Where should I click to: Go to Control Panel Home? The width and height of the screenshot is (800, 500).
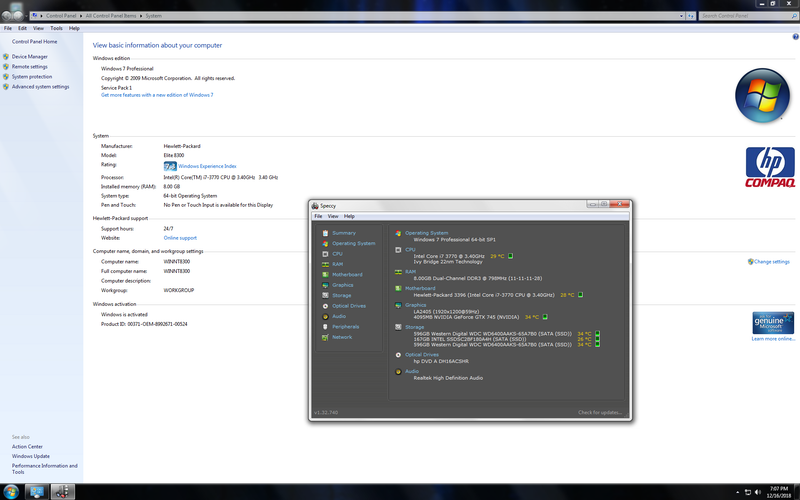click(x=34, y=42)
